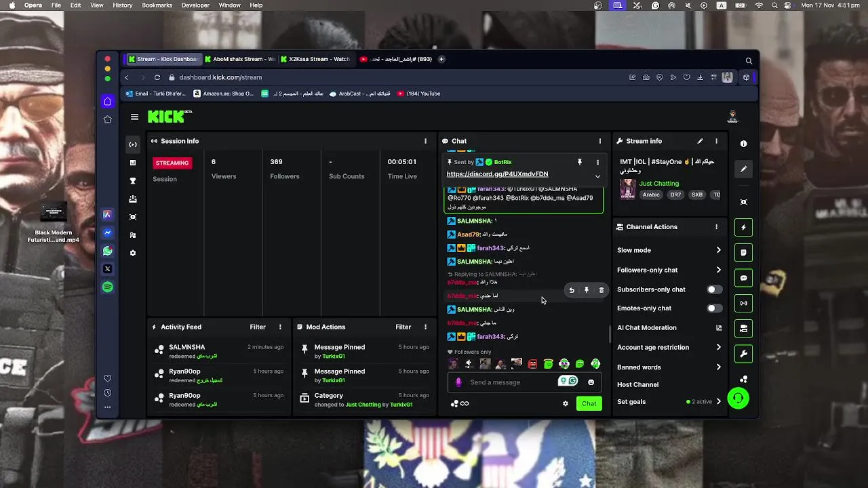Open Activity Feed Filter
The image size is (868, 488).
coord(258,327)
